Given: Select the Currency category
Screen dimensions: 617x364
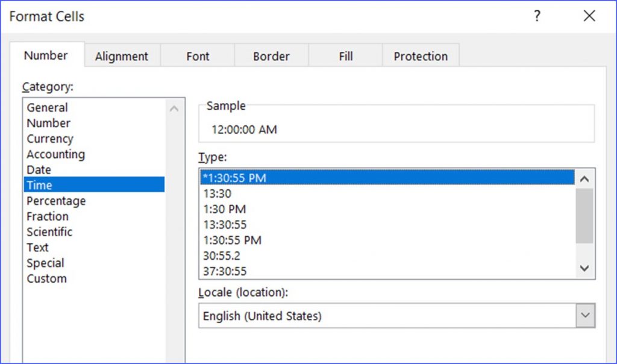Looking at the screenshot, I should pos(50,139).
